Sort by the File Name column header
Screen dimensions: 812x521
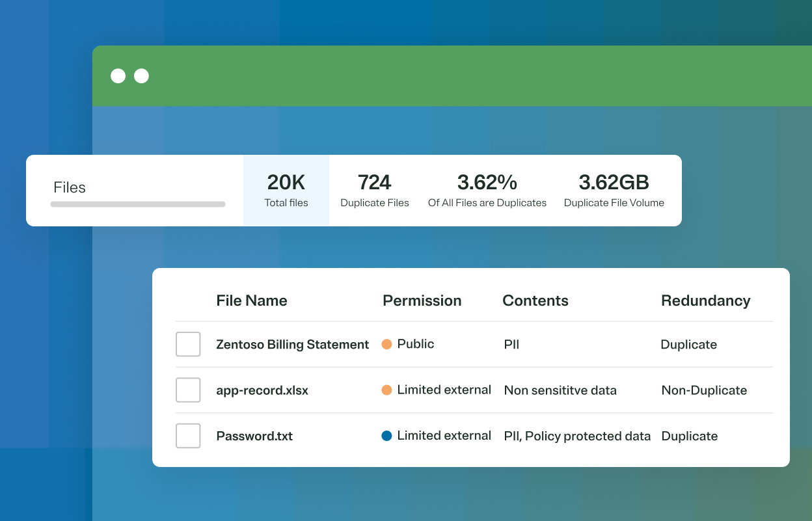click(x=252, y=301)
